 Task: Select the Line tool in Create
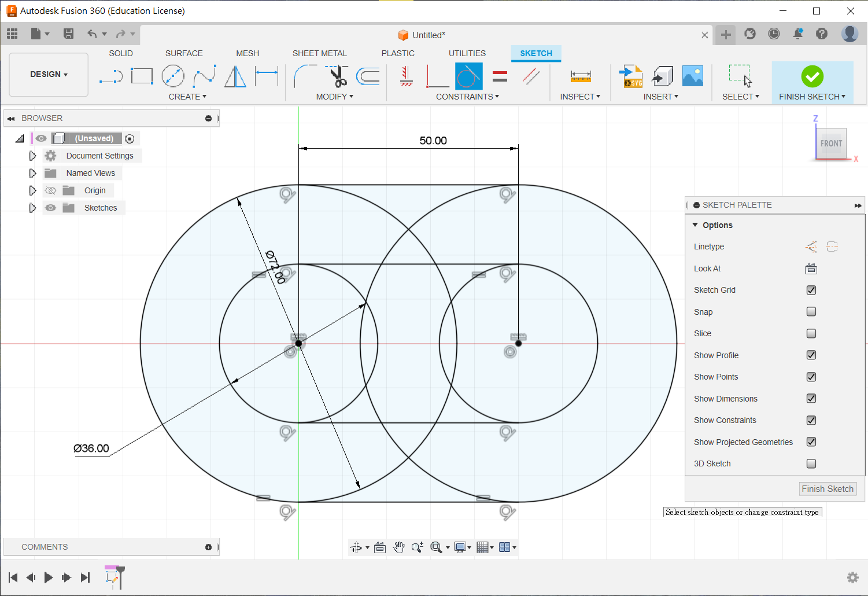click(x=110, y=76)
